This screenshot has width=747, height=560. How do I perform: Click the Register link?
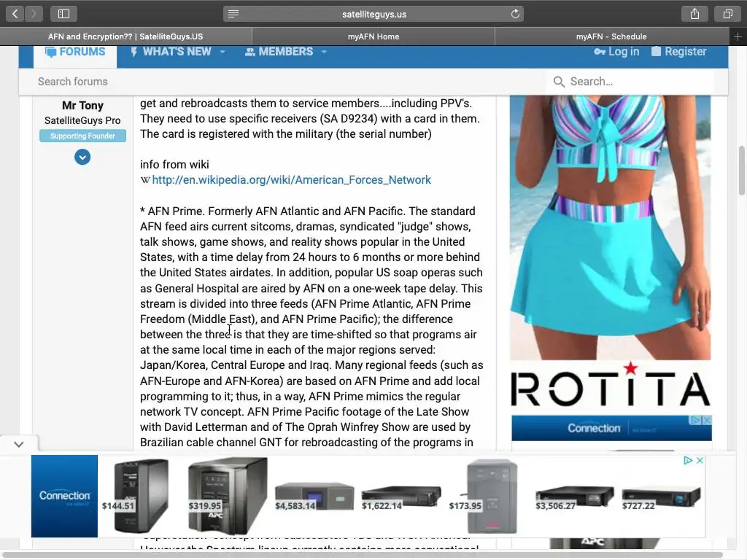pos(679,52)
